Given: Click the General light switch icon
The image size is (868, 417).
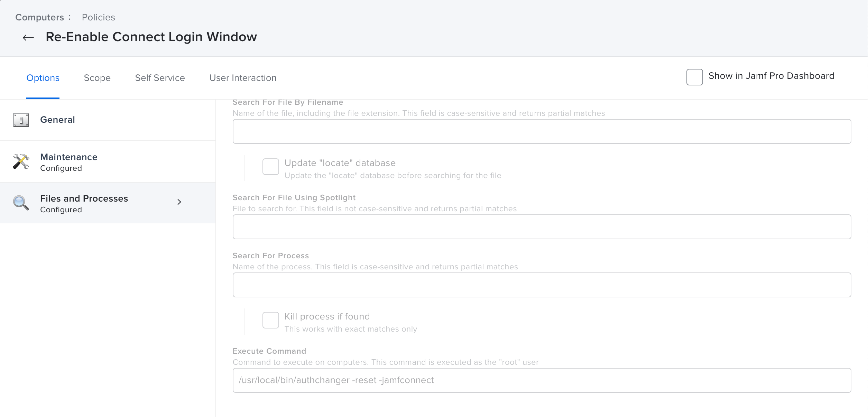Looking at the screenshot, I should click(x=21, y=120).
